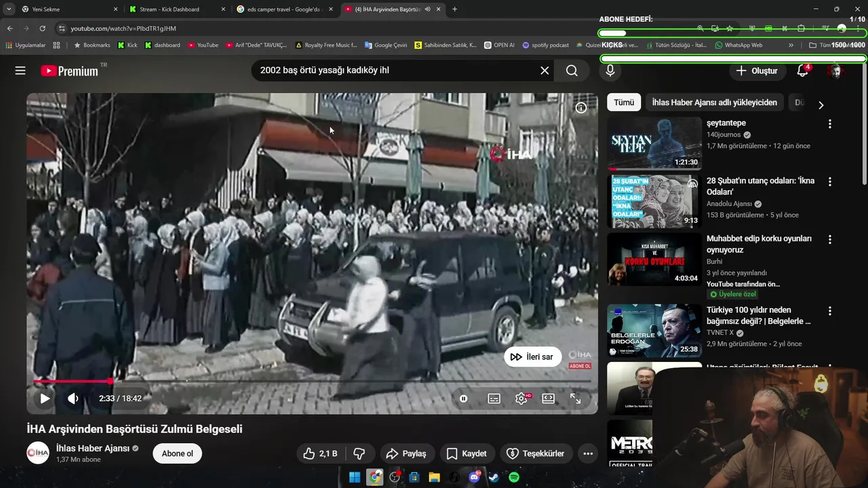The height and width of the screenshot is (488, 868).
Task: Open a new browser tab with plus
Action: point(454,9)
